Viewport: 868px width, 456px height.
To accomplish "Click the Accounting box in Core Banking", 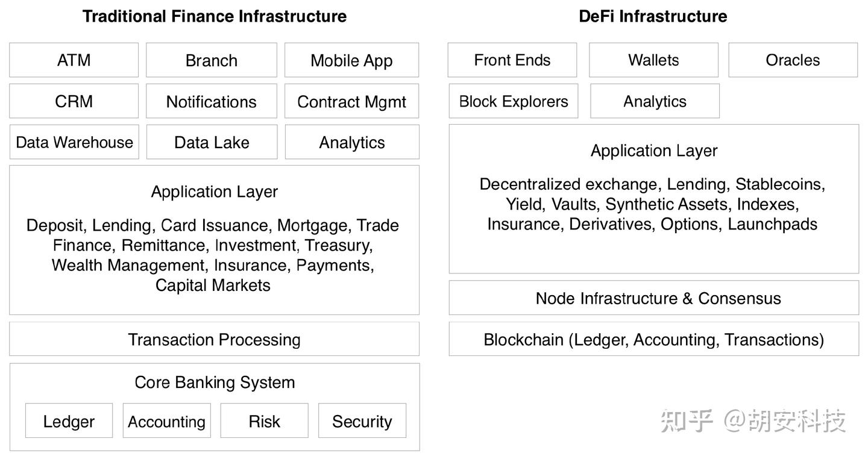I will click(x=166, y=421).
